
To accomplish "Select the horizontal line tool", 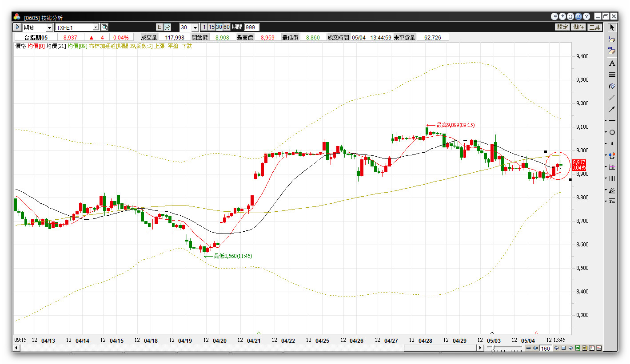I will [x=612, y=121].
